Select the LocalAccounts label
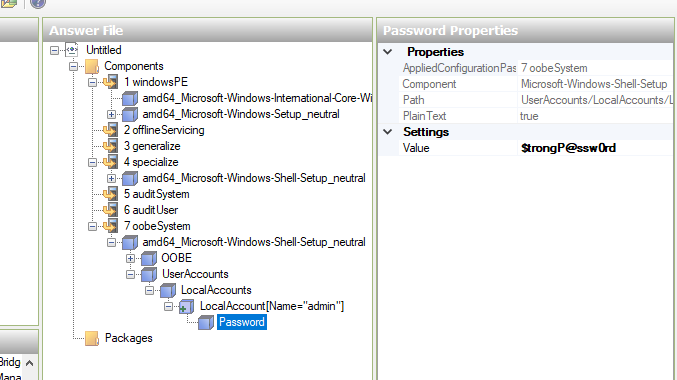 click(x=216, y=290)
